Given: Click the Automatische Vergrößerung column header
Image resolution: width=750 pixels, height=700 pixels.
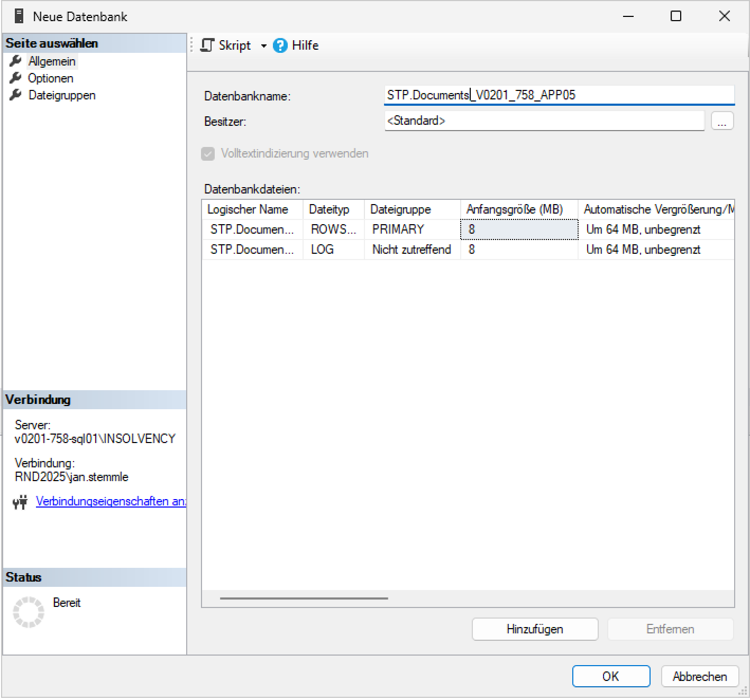Looking at the screenshot, I should click(656, 209).
